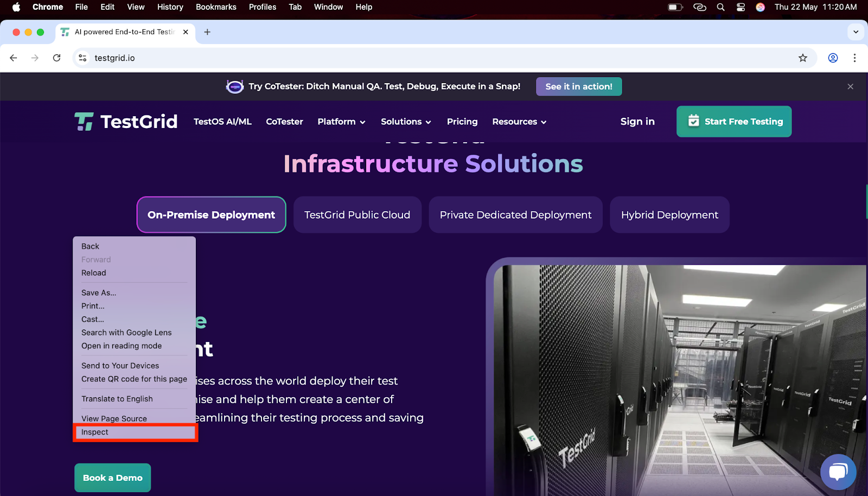Select Open in reading mode

pyautogui.click(x=135, y=346)
